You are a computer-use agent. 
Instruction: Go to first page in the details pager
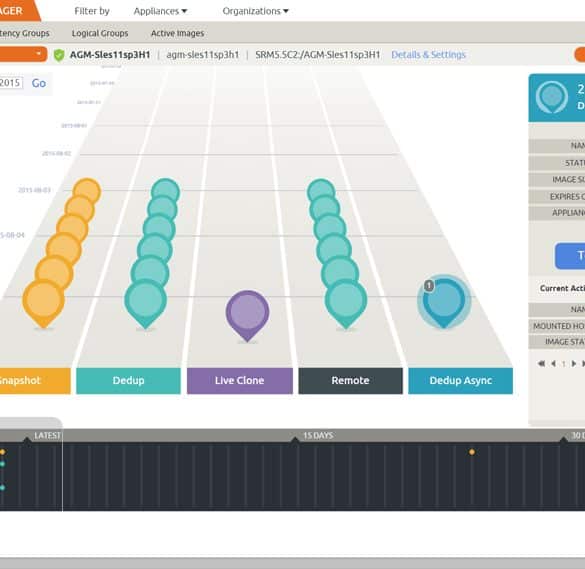click(541, 363)
